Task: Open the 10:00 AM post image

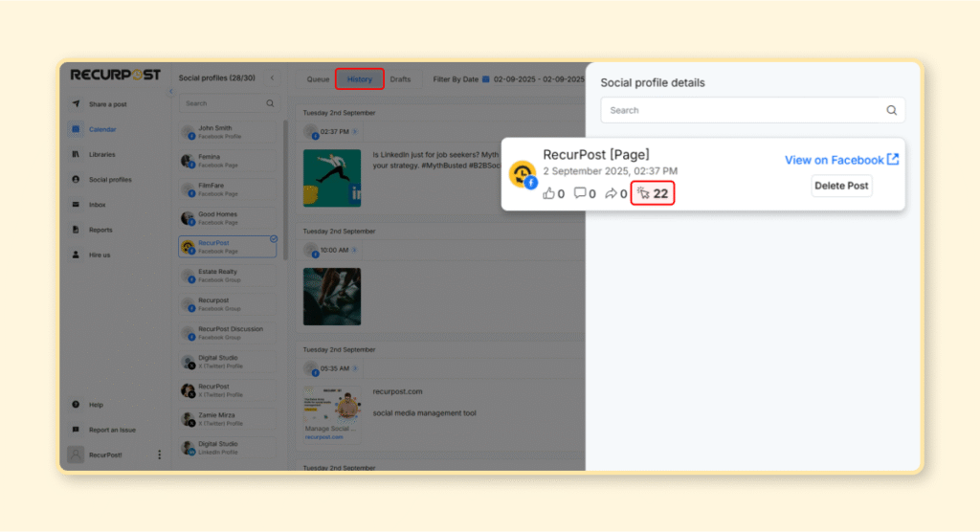Action: pyautogui.click(x=332, y=297)
